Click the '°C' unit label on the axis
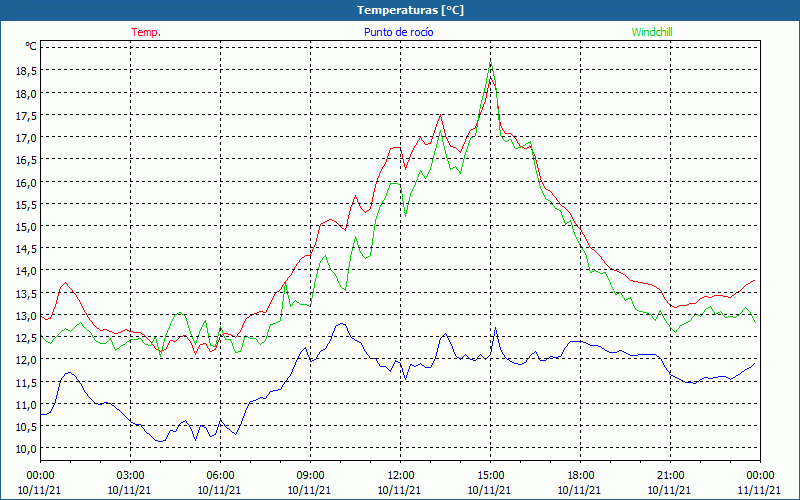The height and width of the screenshot is (500, 800). pyautogui.click(x=31, y=46)
